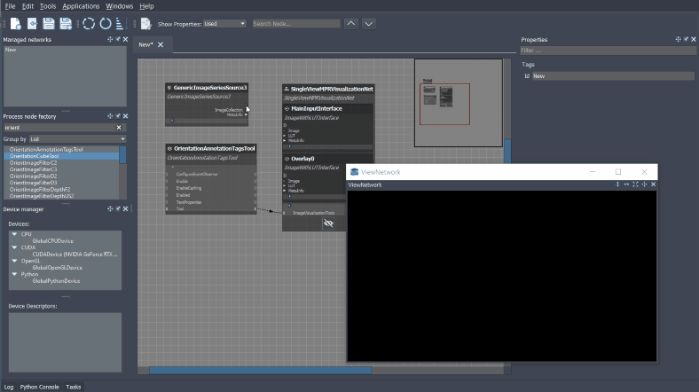The image size is (699, 392).
Task: Open the Tools menu
Action: [x=48, y=6]
